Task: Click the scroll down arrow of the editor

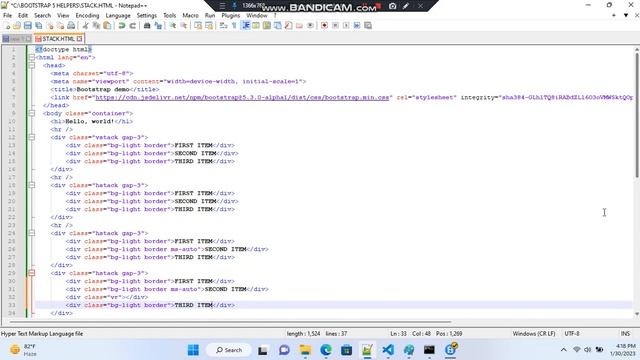Action: 637,314
